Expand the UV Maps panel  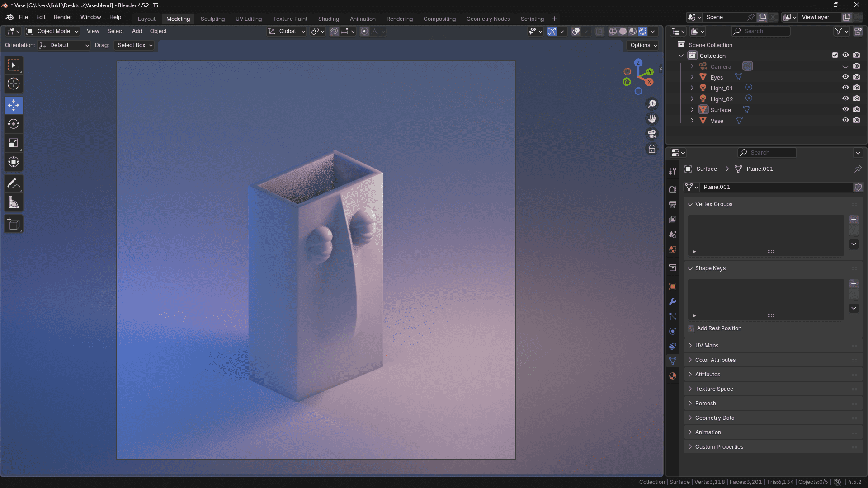point(707,346)
